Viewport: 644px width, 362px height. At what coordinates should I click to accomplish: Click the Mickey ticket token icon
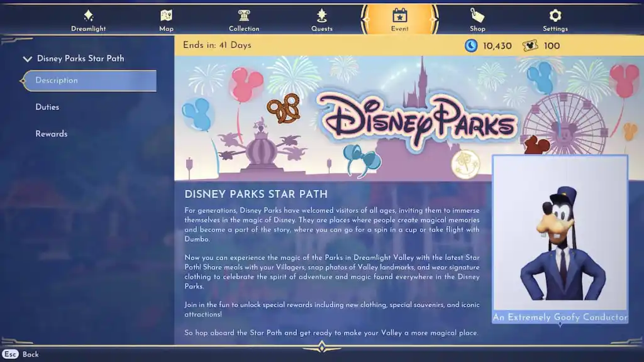pos(530,45)
